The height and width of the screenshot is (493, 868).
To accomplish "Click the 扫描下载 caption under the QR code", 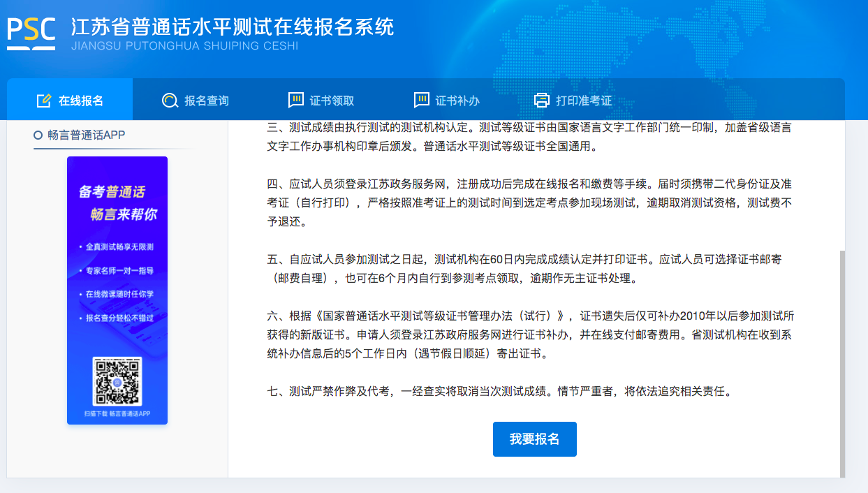I will pos(117,414).
